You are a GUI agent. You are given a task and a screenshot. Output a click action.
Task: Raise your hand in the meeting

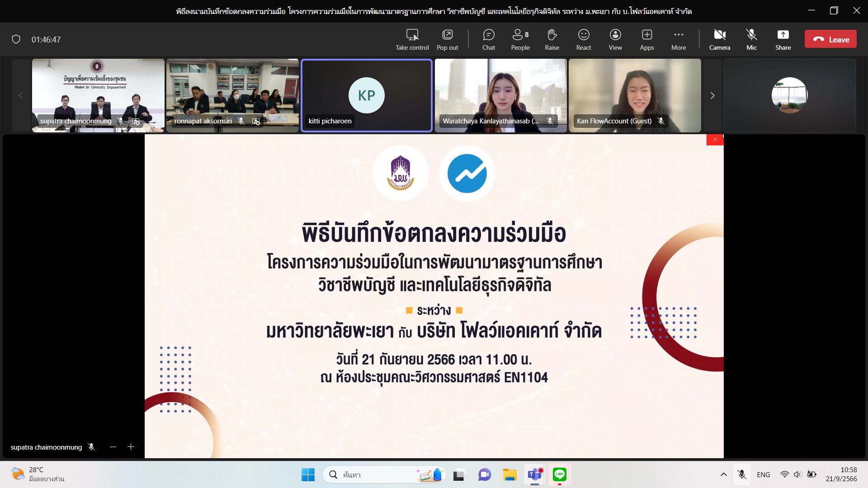coord(552,40)
